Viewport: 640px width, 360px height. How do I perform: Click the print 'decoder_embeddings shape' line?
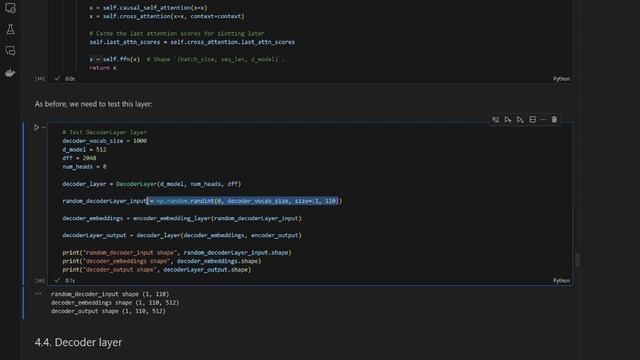tap(162, 261)
